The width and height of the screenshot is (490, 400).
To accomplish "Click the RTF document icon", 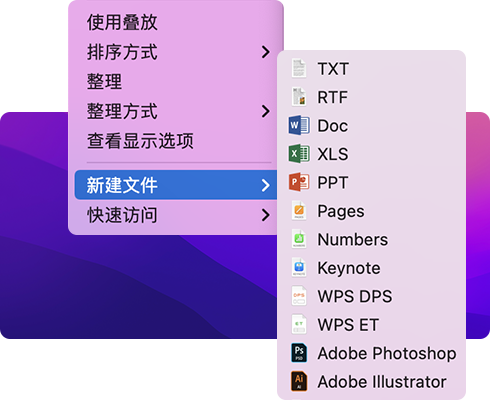I will (299, 97).
